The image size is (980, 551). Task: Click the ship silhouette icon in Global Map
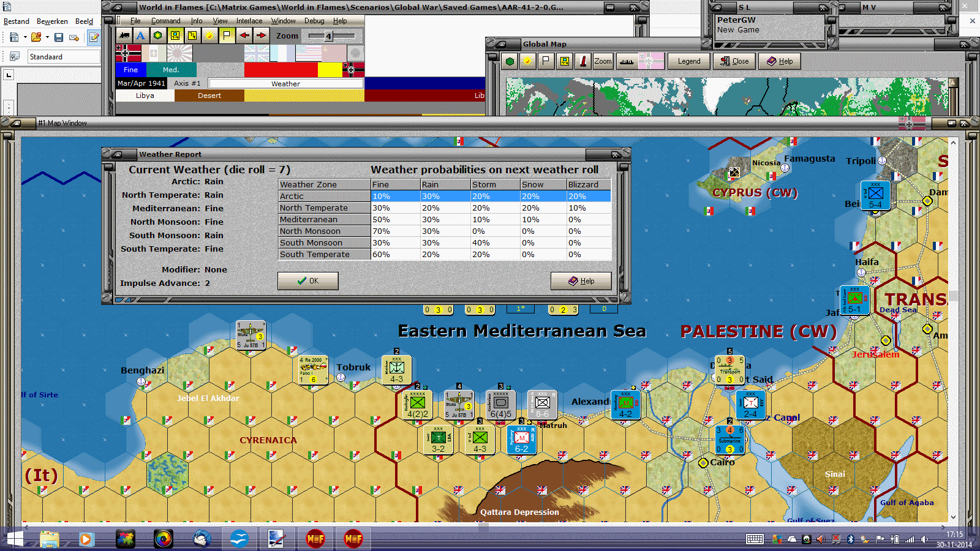pyautogui.click(x=627, y=61)
